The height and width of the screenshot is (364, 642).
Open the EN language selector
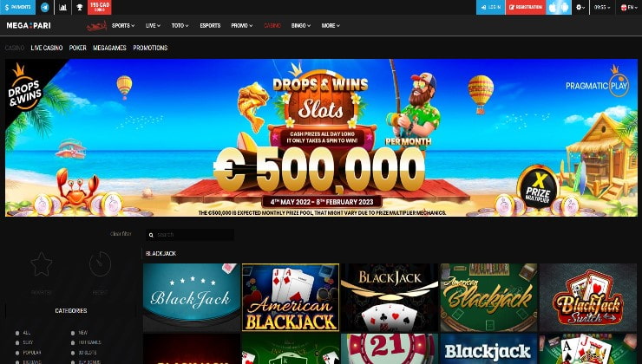coord(629,7)
